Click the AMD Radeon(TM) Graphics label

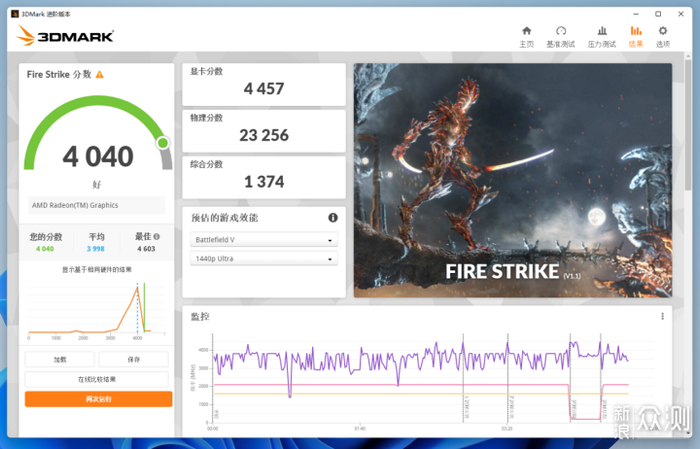click(75, 205)
